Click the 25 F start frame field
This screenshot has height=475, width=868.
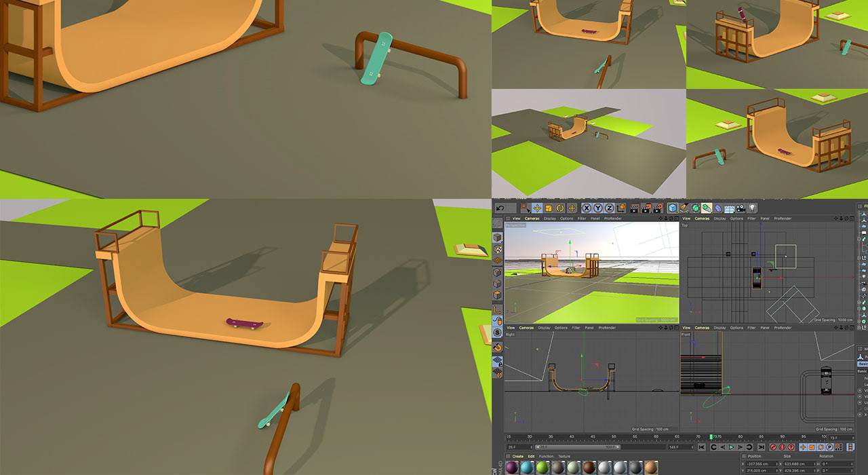519,447
